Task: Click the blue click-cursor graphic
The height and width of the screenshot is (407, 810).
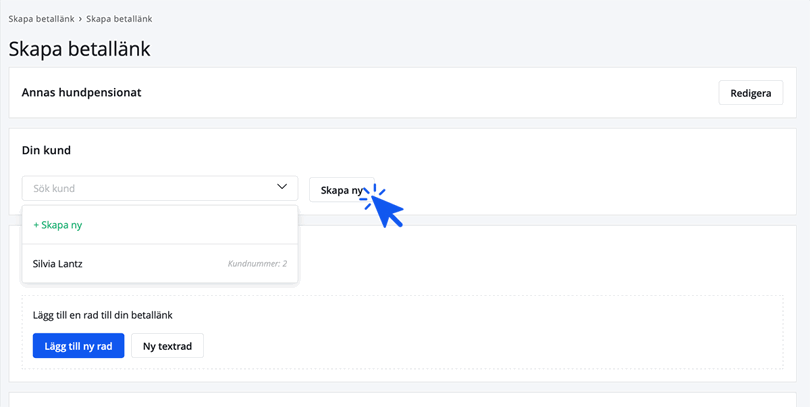Action: 382,206
